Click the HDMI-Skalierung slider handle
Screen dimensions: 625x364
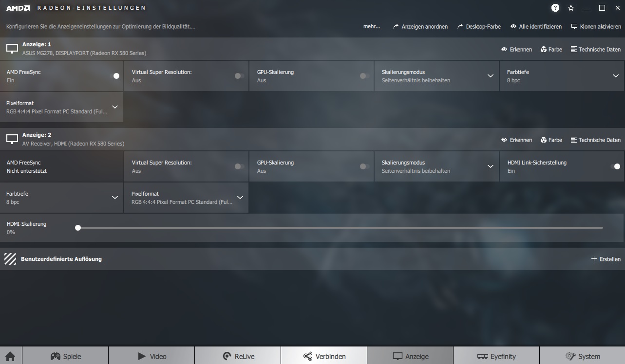tap(78, 227)
